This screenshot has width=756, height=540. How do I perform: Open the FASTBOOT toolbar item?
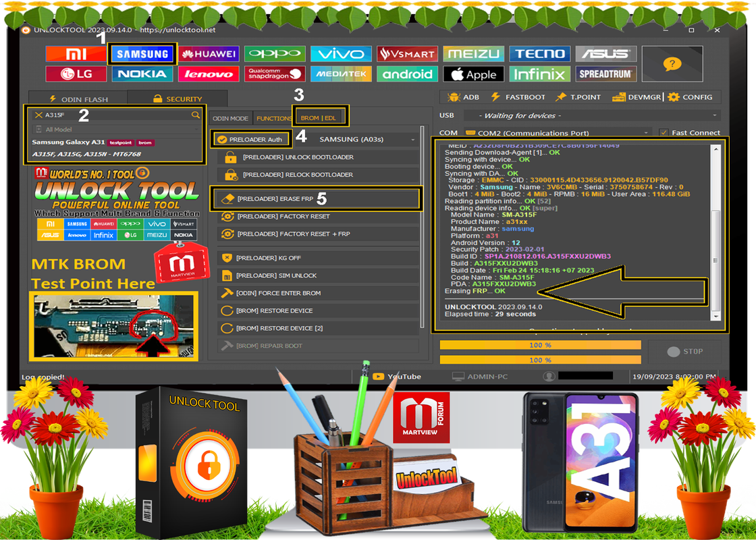(x=518, y=97)
